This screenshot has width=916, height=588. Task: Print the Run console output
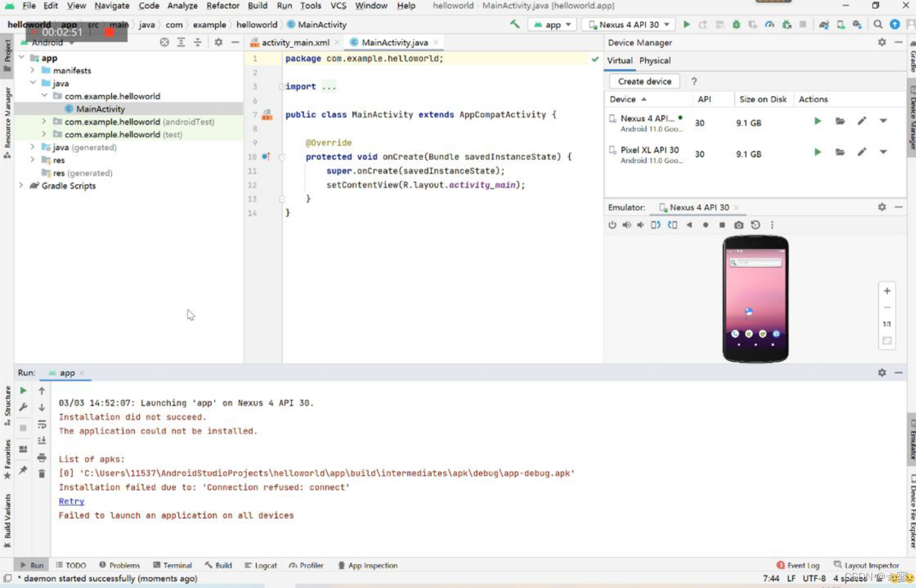[x=41, y=457]
